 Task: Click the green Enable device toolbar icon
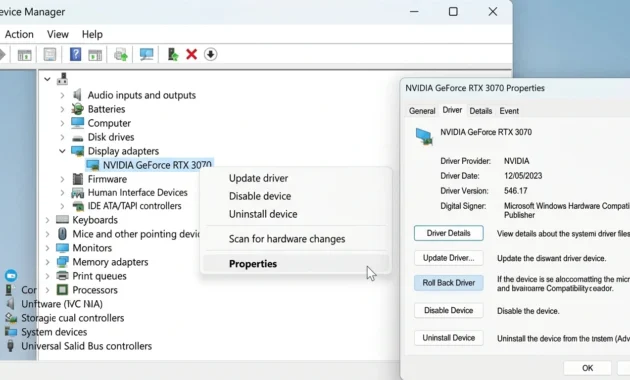coord(173,54)
